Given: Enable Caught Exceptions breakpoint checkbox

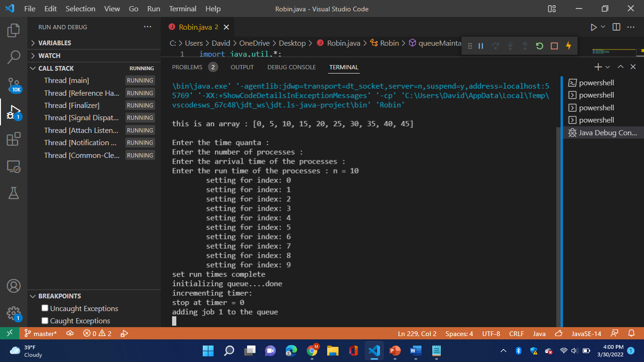Looking at the screenshot, I should [45, 321].
